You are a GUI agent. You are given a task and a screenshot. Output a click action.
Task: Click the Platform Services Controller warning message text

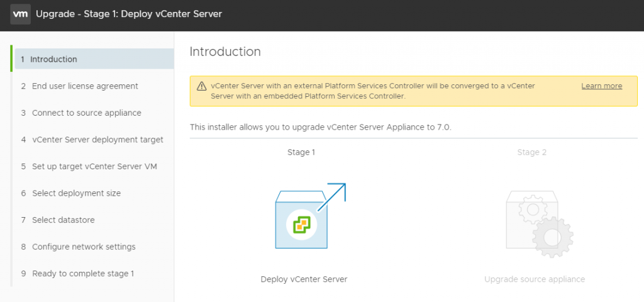[x=373, y=91]
